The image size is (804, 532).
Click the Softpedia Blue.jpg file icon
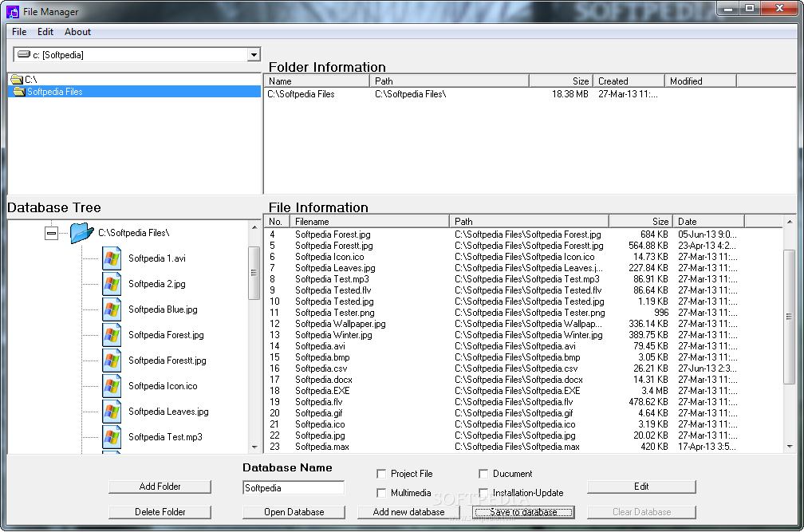112,309
